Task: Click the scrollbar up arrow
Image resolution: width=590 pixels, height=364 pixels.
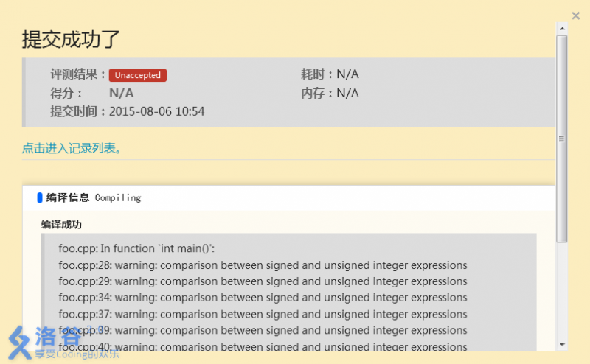Action: pos(562,29)
